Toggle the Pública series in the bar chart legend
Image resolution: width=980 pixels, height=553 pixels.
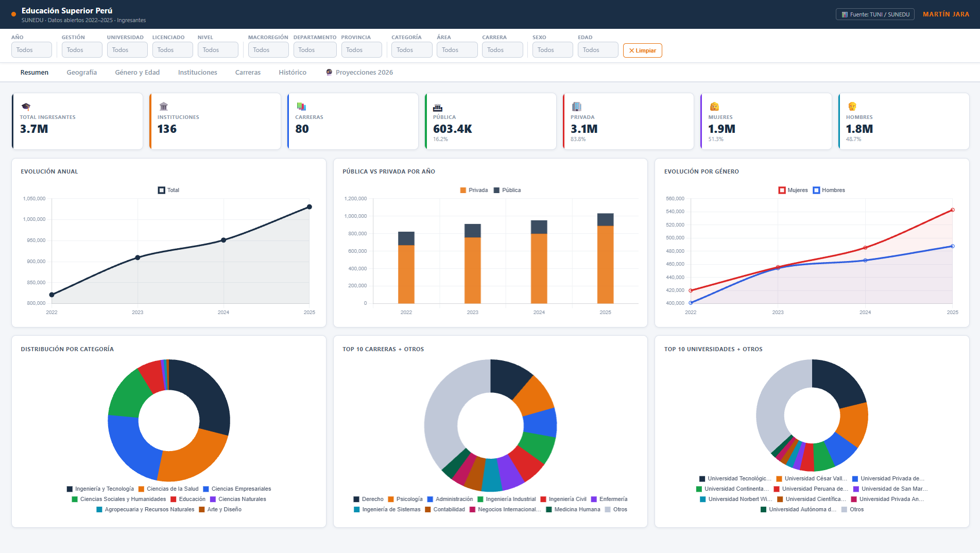click(x=507, y=190)
